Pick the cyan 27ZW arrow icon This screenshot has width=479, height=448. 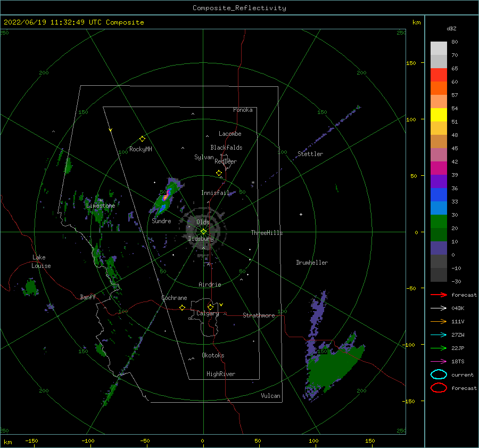(x=439, y=335)
